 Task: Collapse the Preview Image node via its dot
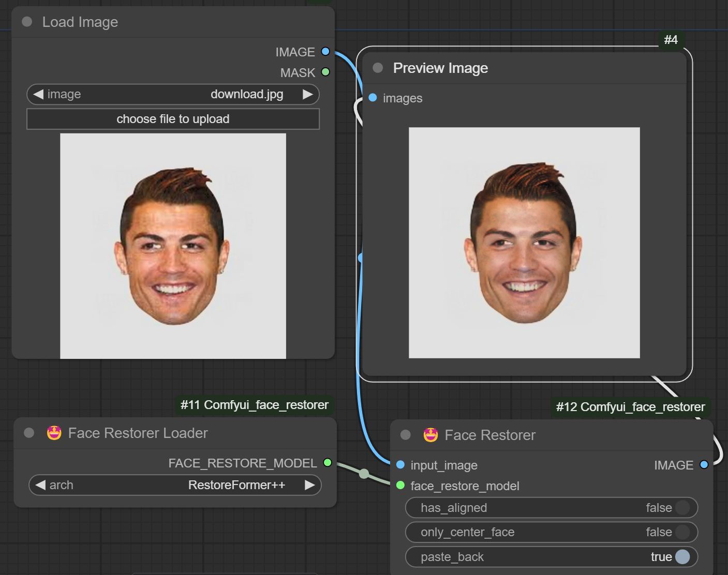(378, 68)
